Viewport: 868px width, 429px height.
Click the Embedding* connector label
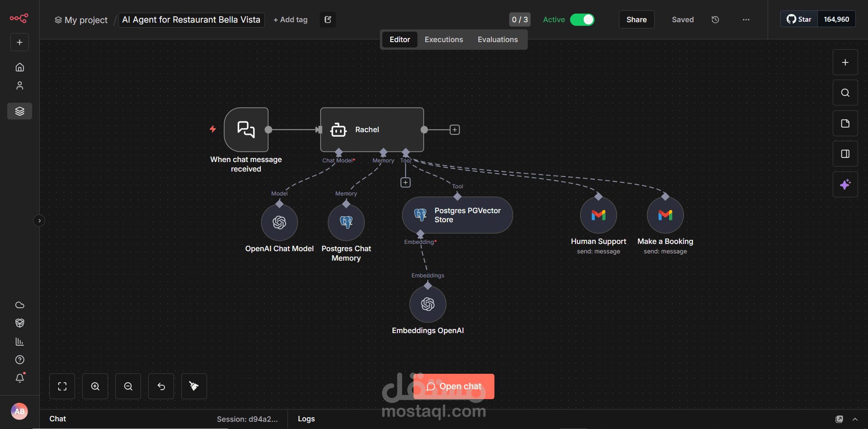420,242
